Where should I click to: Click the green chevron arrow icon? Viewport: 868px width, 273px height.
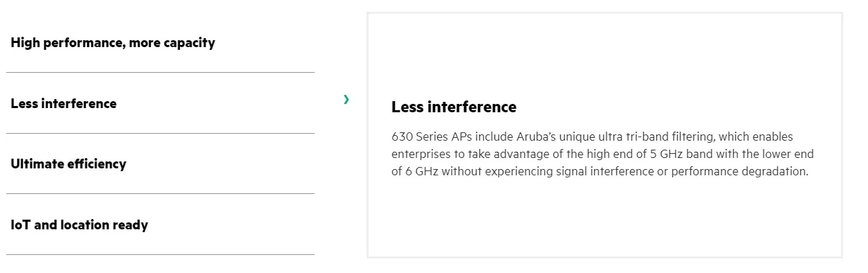tap(346, 100)
